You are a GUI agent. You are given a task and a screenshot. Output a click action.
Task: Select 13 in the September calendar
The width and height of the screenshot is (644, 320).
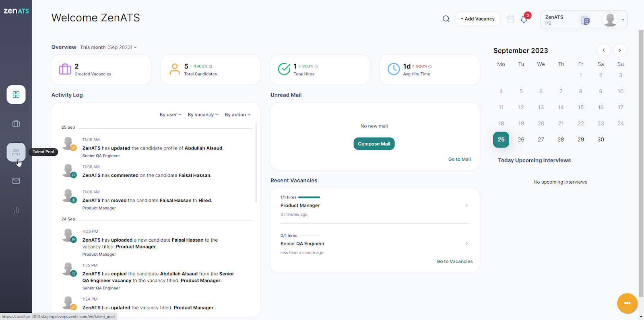point(541,107)
